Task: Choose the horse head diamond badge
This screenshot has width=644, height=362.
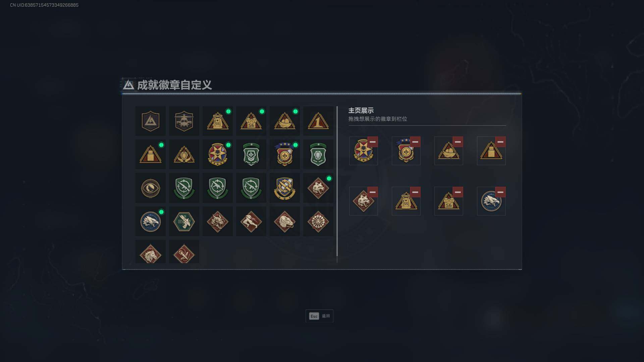Action: [150, 252]
